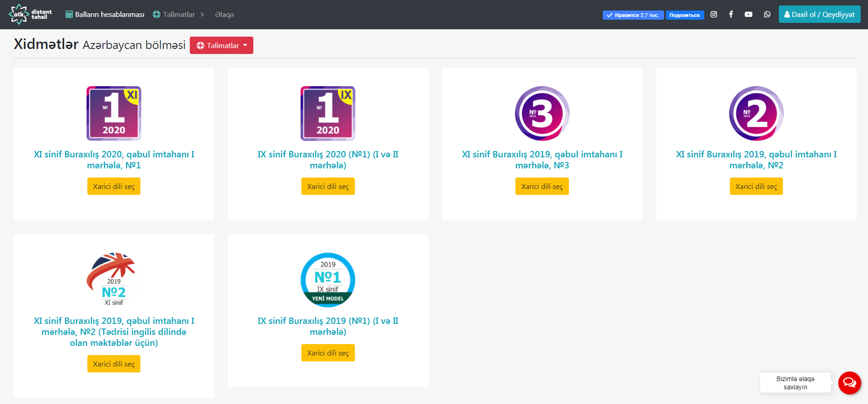Open the Instagram icon in header
868x404 pixels.
tap(713, 15)
